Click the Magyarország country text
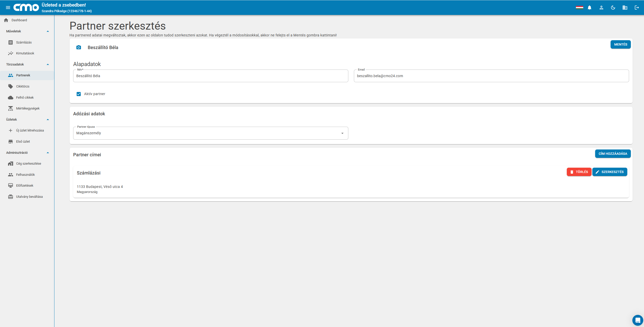Screen dimensions: 644x327 tap(87, 192)
